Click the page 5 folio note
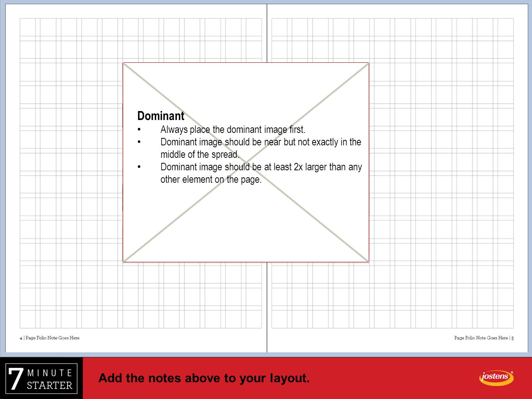Image resolution: width=532 pixels, height=399 pixels. pos(484,338)
